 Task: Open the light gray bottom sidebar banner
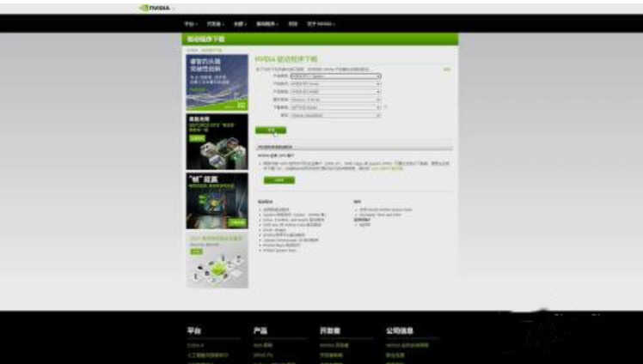[217, 260]
